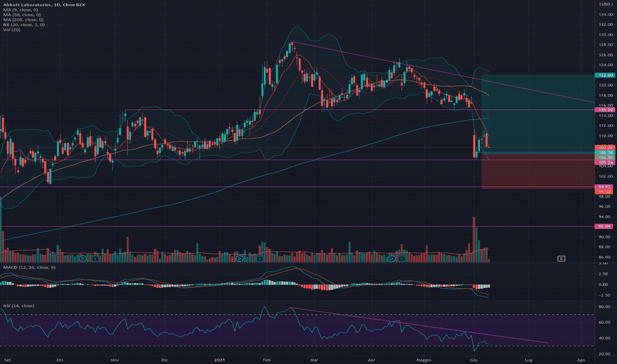Click the Nov label on time axis
Image resolution: width=617 pixels, height=364 pixels.
pos(115,360)
